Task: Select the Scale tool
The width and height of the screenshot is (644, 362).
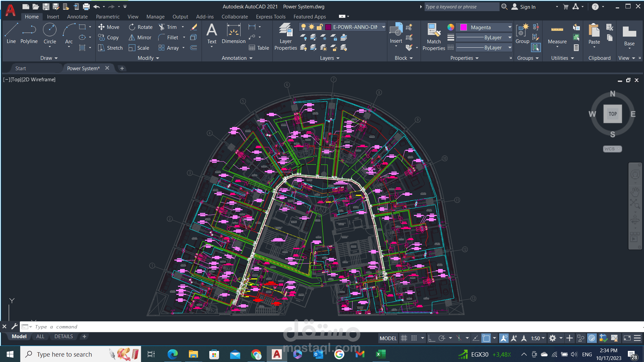Action: point(139,48)
